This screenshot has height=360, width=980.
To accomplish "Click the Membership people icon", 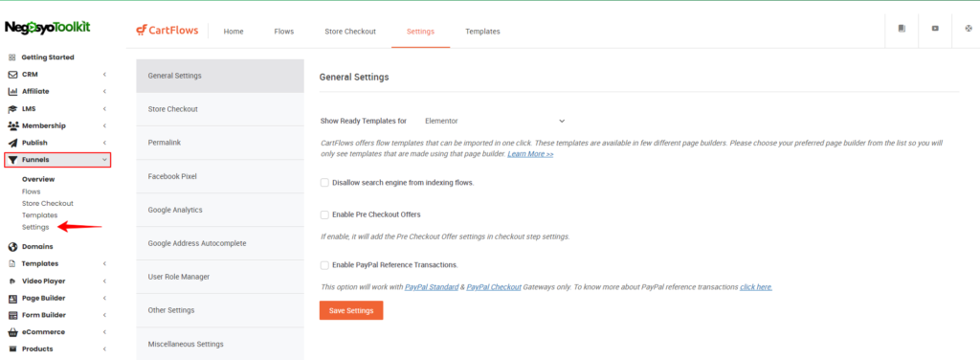I will click(12, 125).
